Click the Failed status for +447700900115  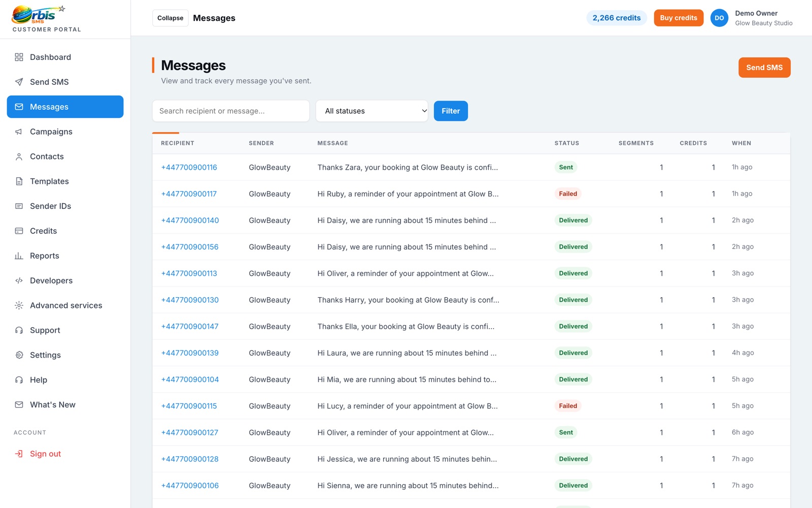(x=568, y=406)
